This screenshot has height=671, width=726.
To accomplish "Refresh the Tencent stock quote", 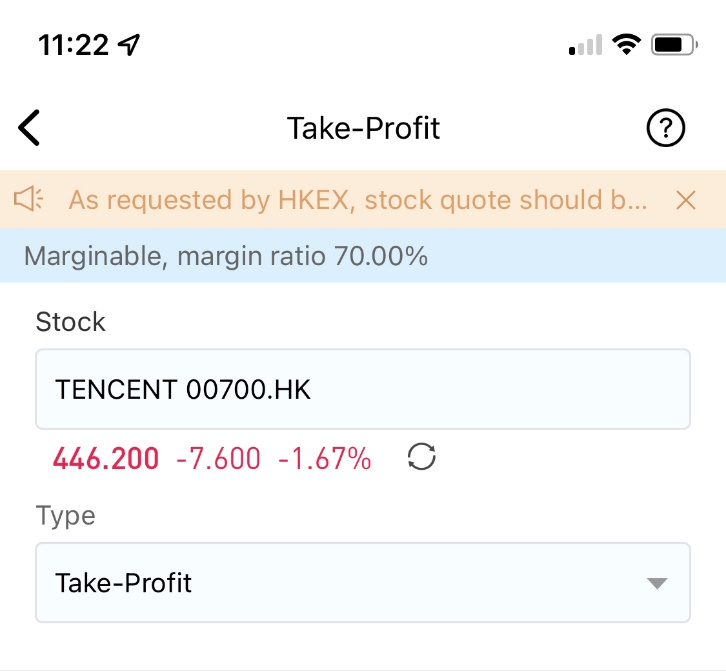I will 421,457.
